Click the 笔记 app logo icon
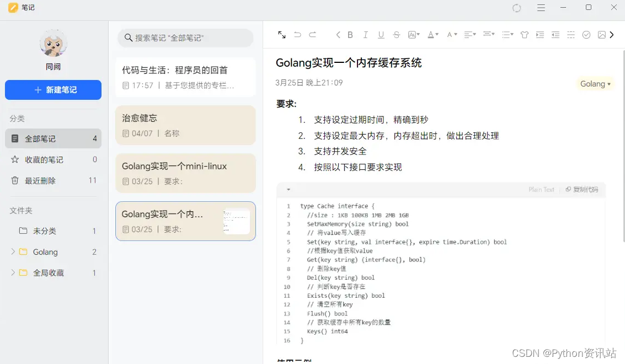This screenshot has height=364, width=625. [13, 8]
